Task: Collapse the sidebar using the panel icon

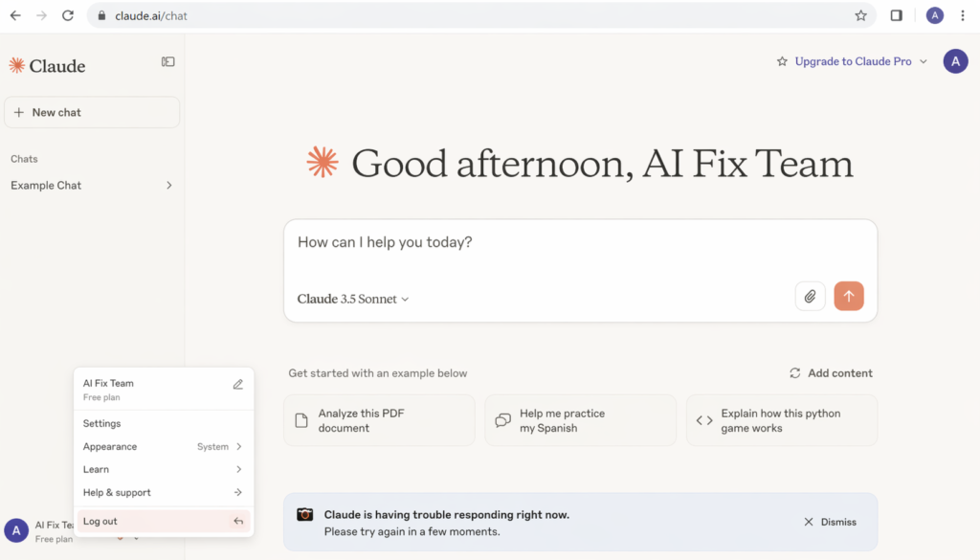Action: pyautogui.click(x=168, y=62)
